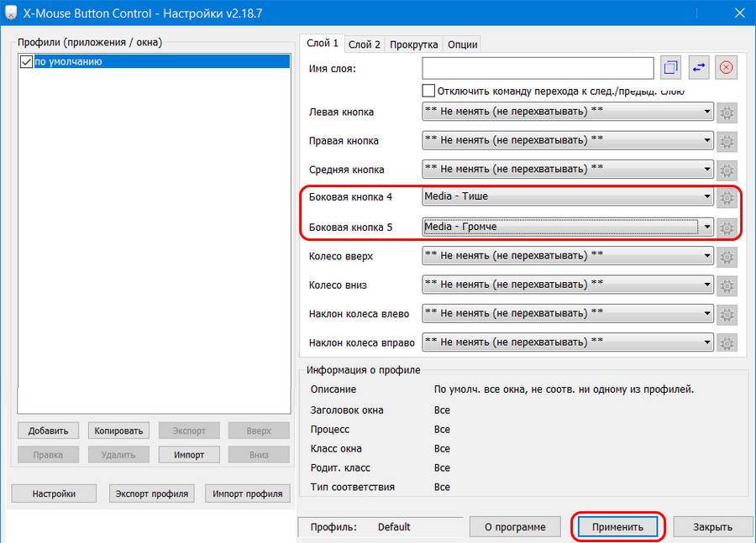Expand the Колесо вниз dropdown
This screenshot has width=756, height=543.
(706, 285)
